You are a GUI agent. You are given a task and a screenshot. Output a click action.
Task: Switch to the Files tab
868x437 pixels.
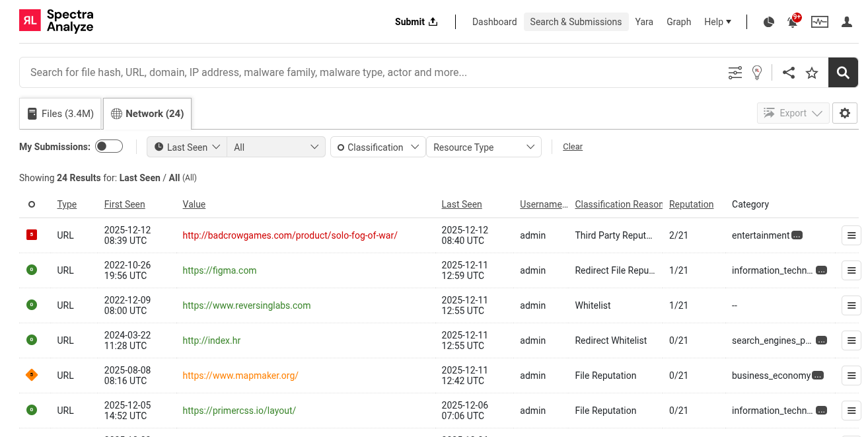[59, 113]
